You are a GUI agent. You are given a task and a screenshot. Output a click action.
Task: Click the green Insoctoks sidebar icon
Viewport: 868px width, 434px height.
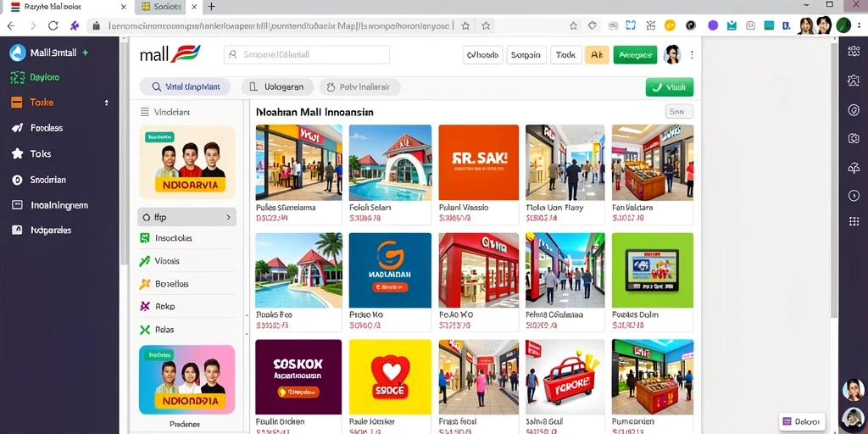pos(145,238)
